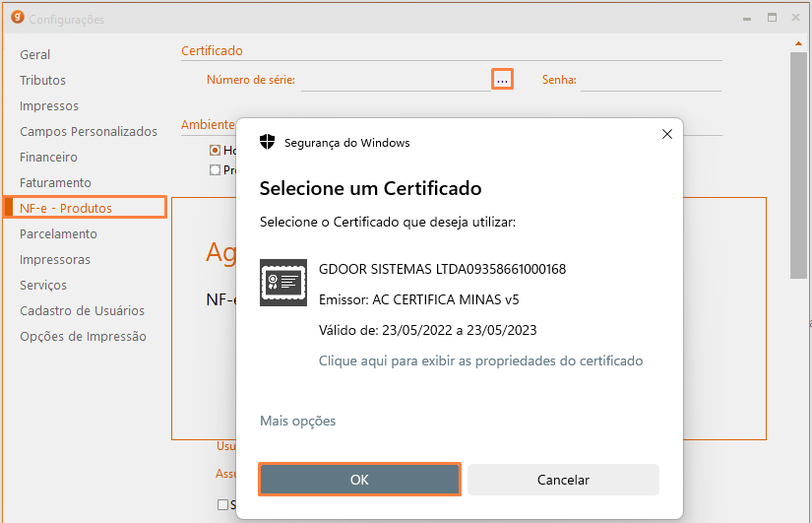Click the Gdoor app icon in title bar
This screenshot has width=812, height=523.
18,17
